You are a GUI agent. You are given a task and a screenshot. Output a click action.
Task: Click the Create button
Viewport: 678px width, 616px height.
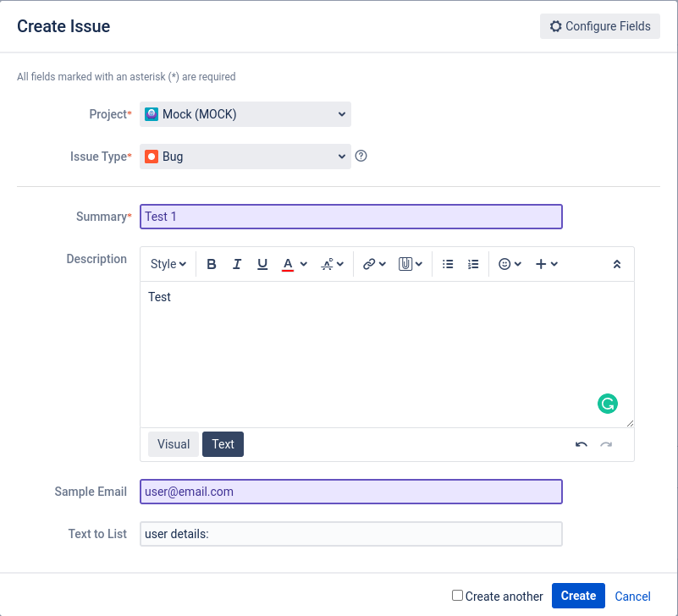578,596
